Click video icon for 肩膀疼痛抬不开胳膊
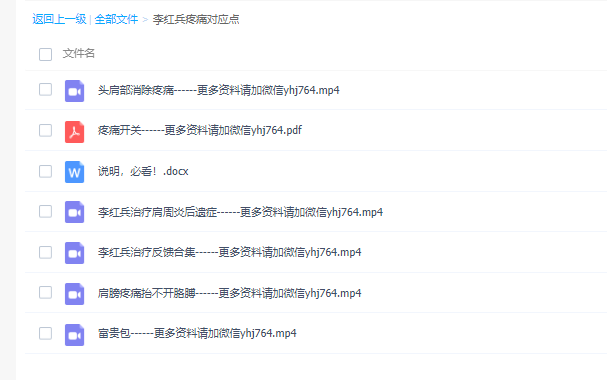The image size is (607, 380). point(74,294)
